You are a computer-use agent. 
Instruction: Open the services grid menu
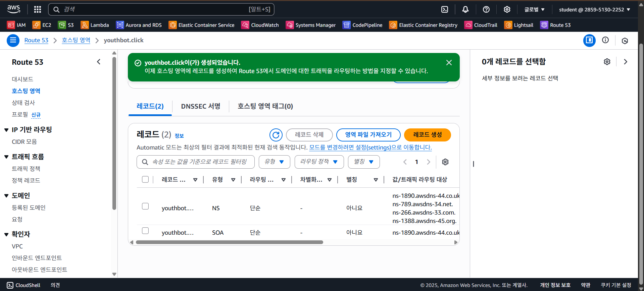(x=38, y=9)
